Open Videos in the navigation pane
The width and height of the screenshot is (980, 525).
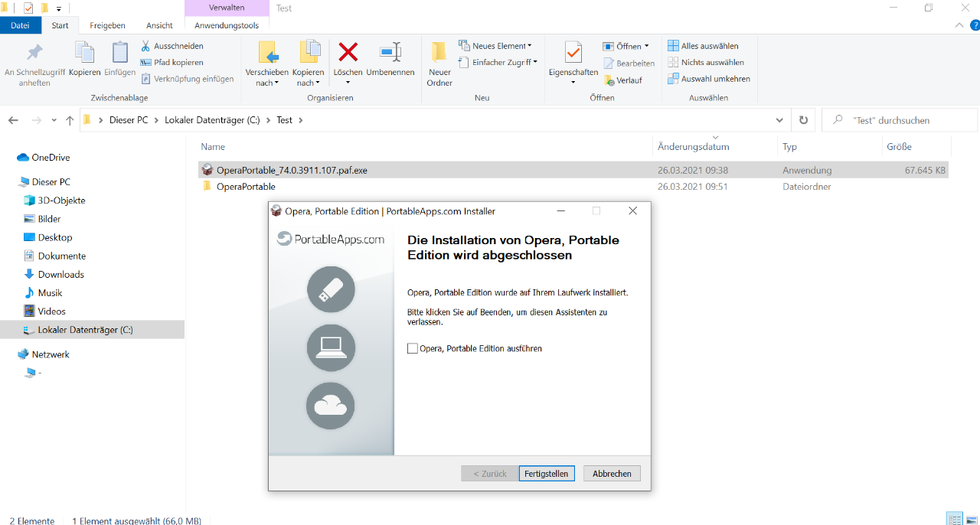[x=51, y=311]
